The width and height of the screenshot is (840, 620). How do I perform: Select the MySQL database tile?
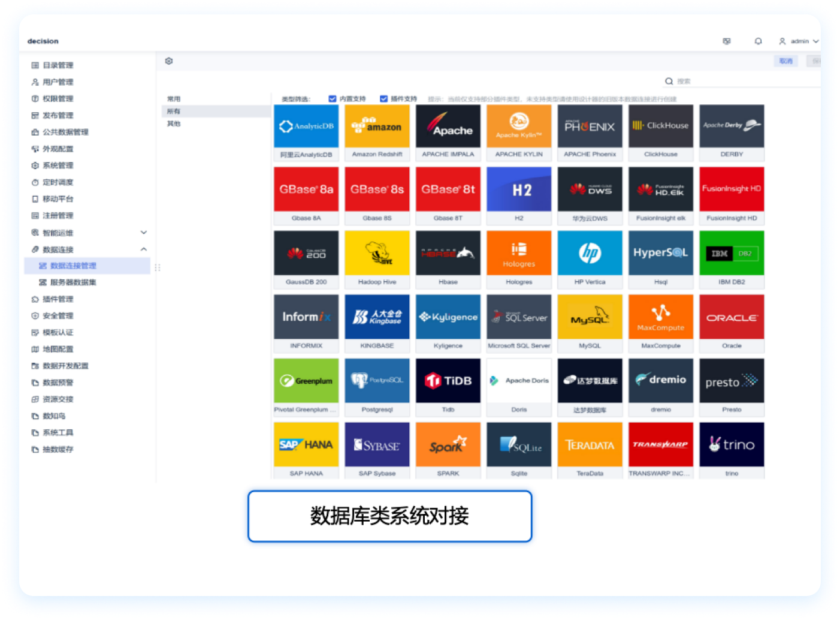590,324
